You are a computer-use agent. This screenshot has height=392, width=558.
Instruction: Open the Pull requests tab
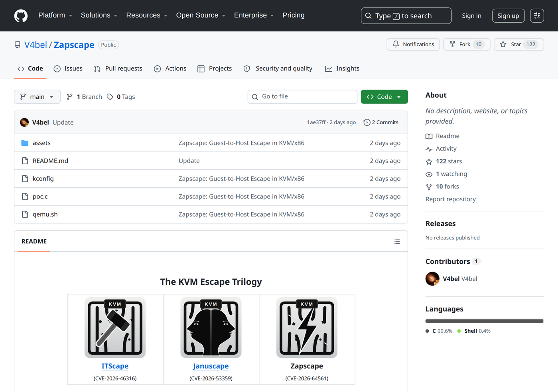point(118,69)
